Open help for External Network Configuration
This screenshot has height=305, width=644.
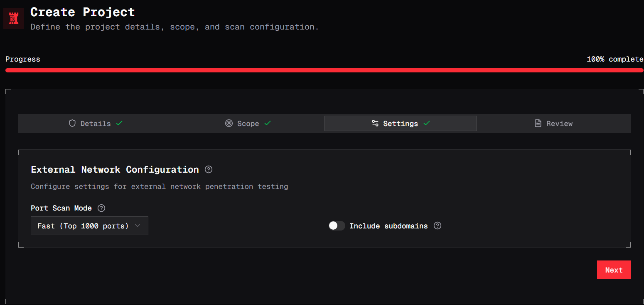(x=209, y=170)
